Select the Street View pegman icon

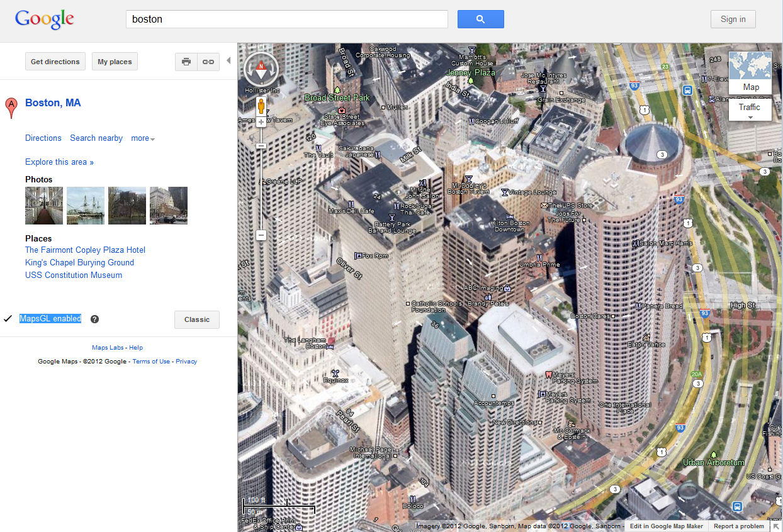(261, 106)
